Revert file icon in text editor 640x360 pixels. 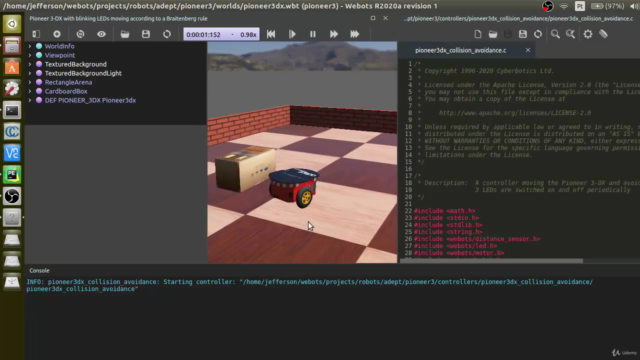click(x=538, y=34)
